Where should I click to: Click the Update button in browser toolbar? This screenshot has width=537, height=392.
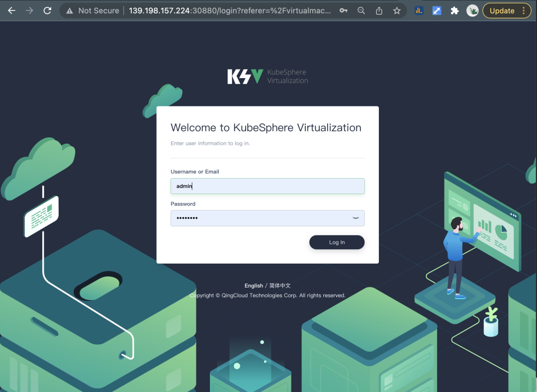[x=502, y=10]
